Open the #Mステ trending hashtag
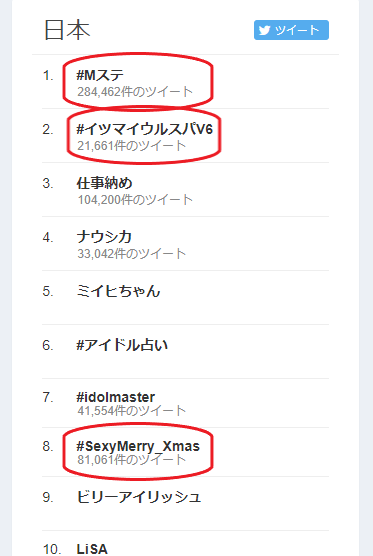The image size is (373, 556). coord(100,75)
